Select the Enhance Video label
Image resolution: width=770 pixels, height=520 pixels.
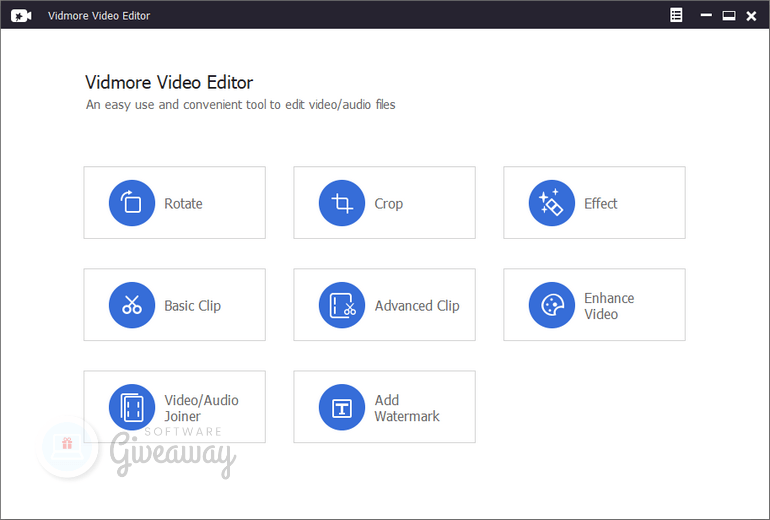tap(609, 306)
